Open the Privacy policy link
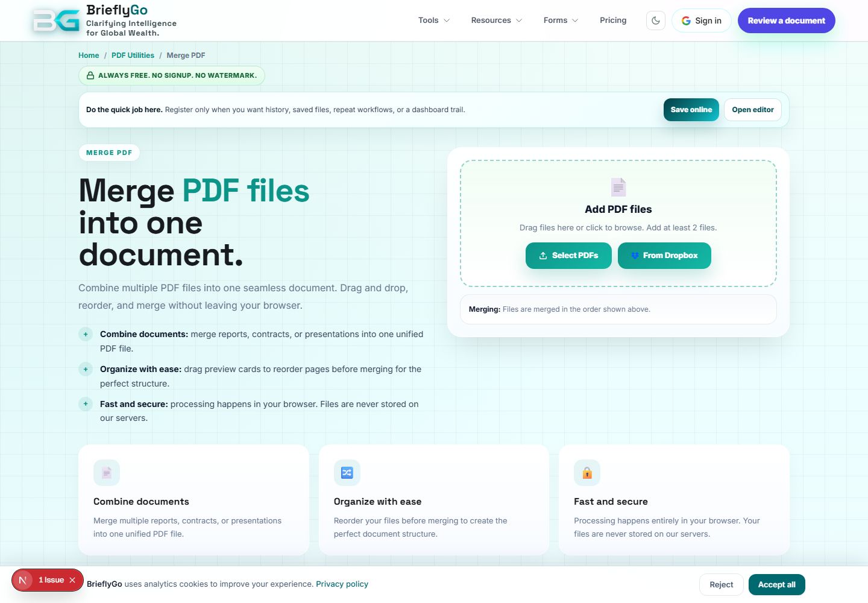Image resolution: width=868 pixels, height=603 pixels. pyautogui.click(x=342, y=584)
